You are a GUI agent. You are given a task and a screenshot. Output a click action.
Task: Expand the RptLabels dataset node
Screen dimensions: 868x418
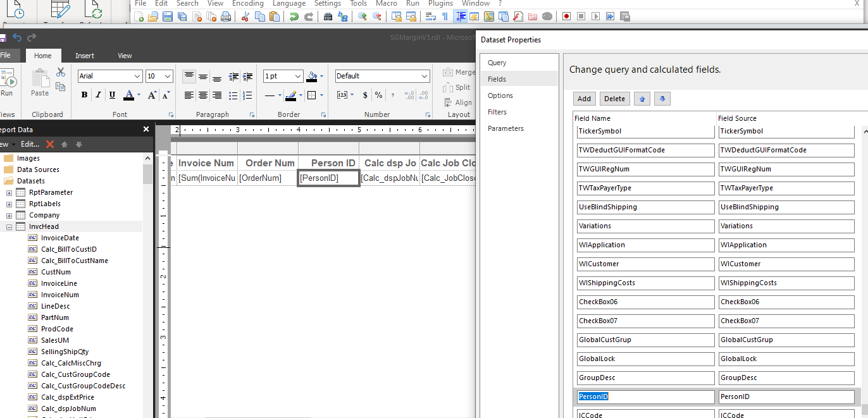click(9, 204)
